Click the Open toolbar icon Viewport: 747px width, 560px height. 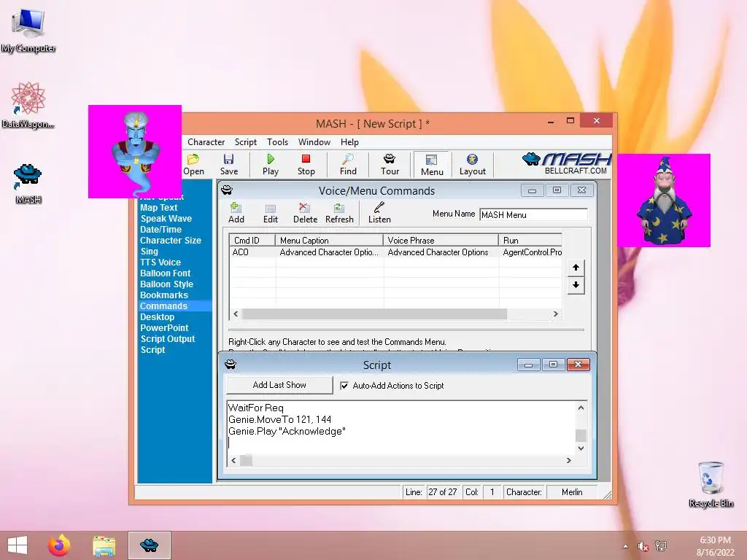click(193, 165)
